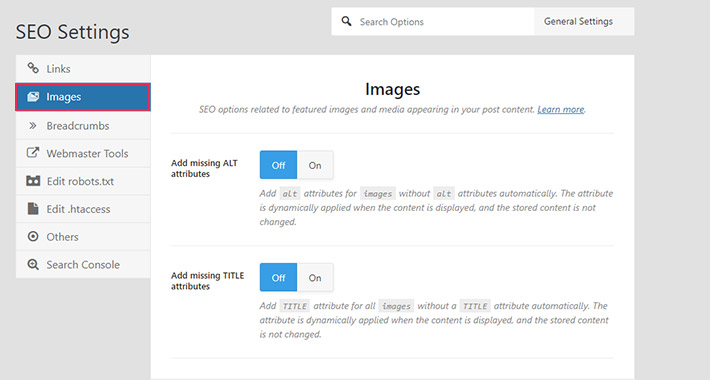Set Add missing ALT attributes to Off
The width and height of the screenshot is (710, 380).
(x=278, y=165)
